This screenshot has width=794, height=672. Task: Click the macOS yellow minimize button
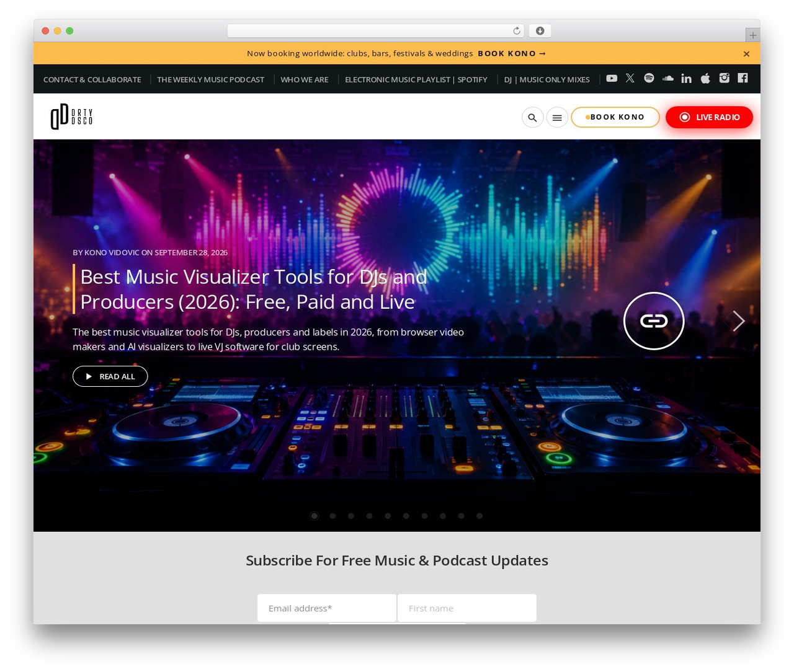[57, 30]
